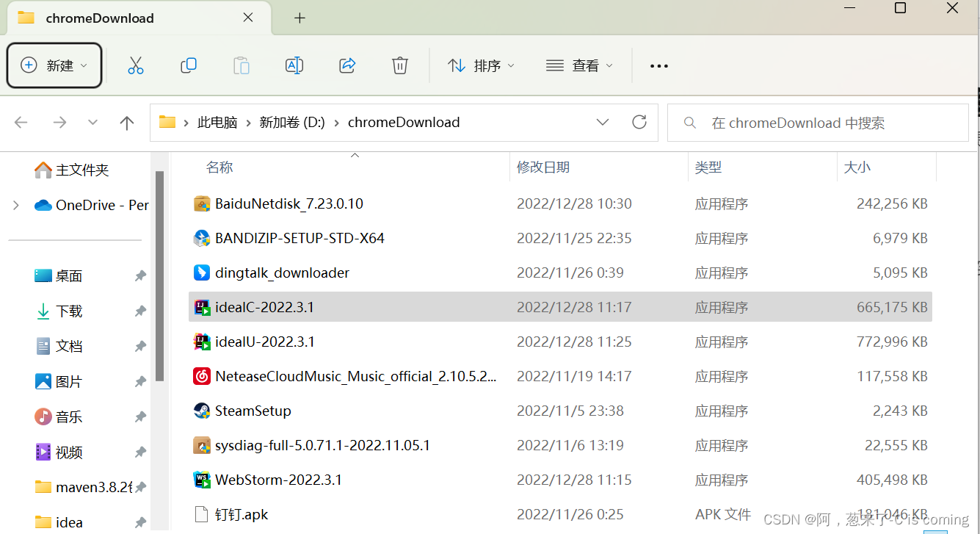980x534 pixels.
Task: Open the 排序 sort dropdown
Action: pos(482,65)
